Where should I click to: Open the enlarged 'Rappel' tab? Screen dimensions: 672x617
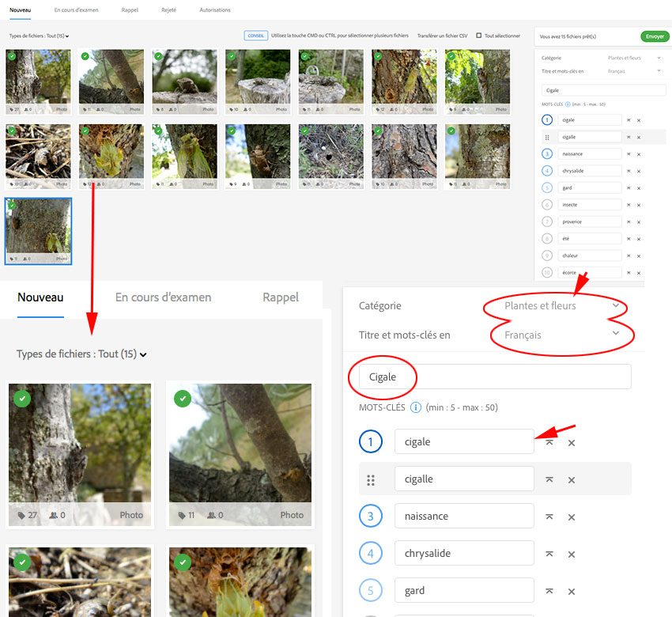pos(281,297)
